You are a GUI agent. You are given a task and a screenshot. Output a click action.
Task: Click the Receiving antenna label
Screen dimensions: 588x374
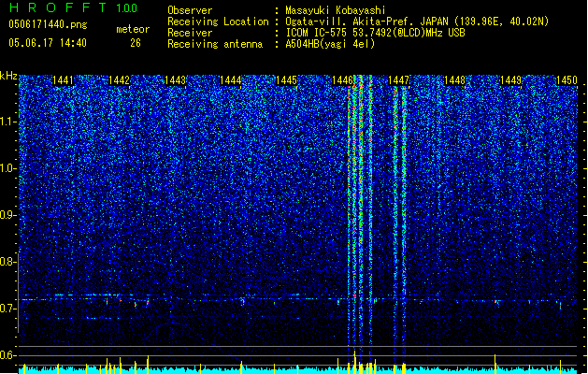pos(215,44)
